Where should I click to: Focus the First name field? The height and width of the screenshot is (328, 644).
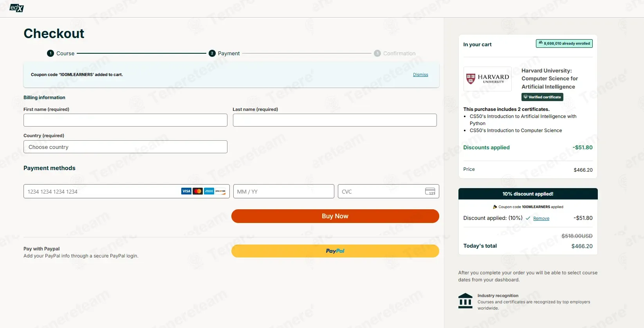(125, 120)
